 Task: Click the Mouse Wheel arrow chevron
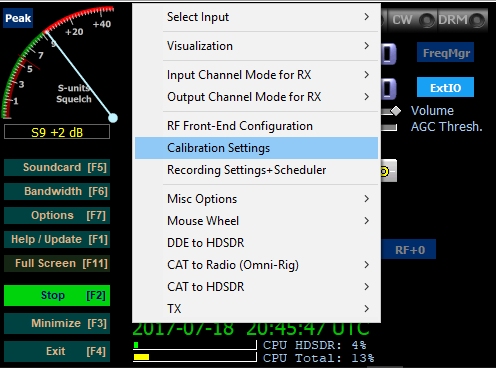pos(367,221)
